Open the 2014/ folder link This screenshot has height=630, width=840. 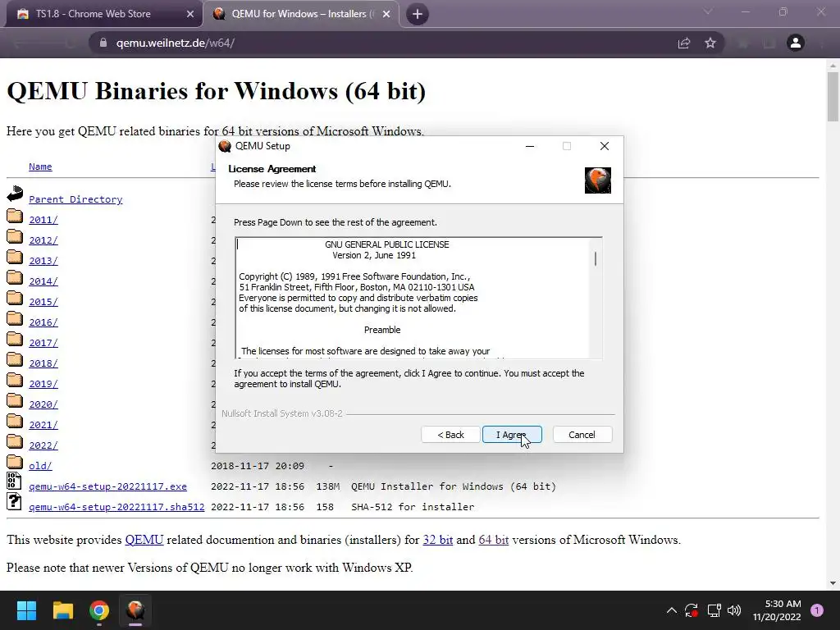[x=43, y=281]
